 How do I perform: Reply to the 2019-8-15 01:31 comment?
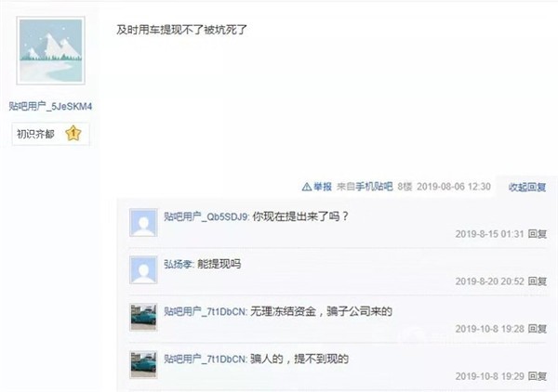click(538, 234)
